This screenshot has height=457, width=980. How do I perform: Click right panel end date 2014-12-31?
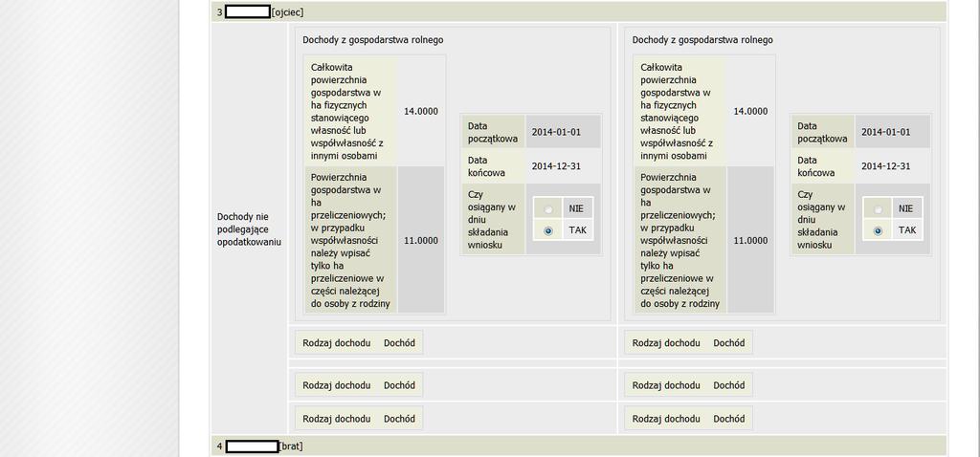(885, 166)
